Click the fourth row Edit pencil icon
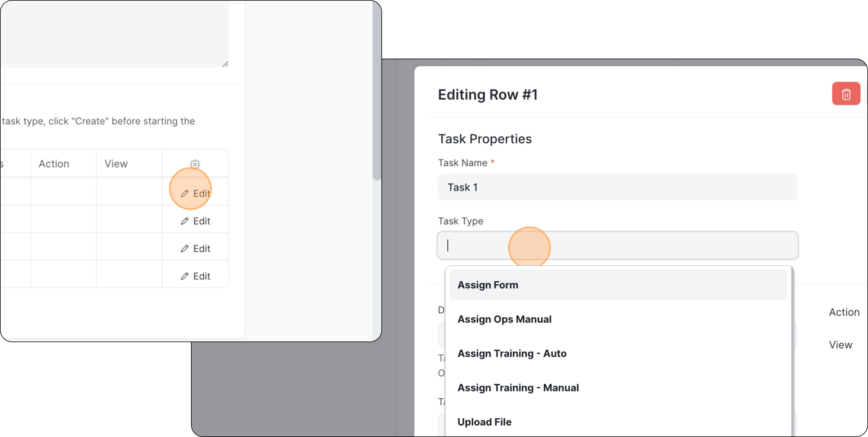The width and height of the screenshot is (868, 437). pos(184,276)
